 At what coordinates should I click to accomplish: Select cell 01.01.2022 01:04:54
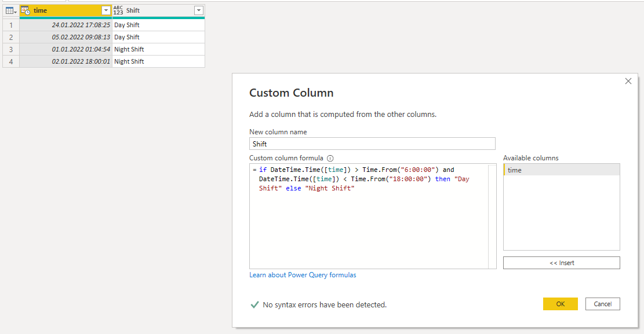pyautogui.click(x=66, y=49)
